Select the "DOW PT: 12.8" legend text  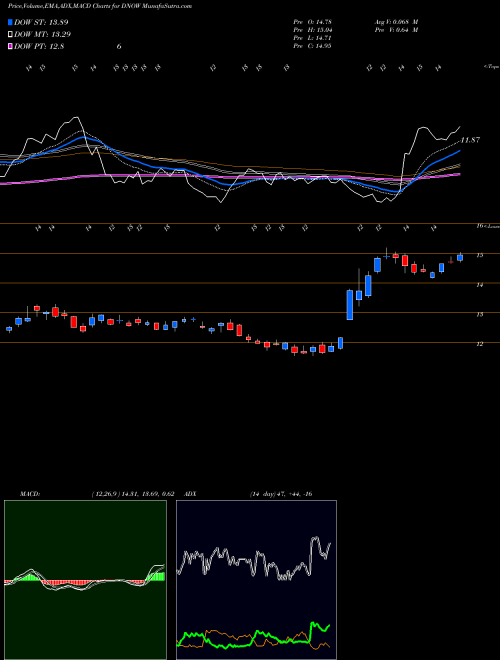pos(39,47)
